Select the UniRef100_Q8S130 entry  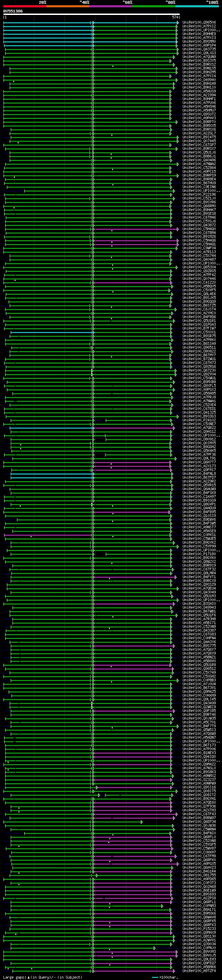pyautogui.click(x=199, y=936)
